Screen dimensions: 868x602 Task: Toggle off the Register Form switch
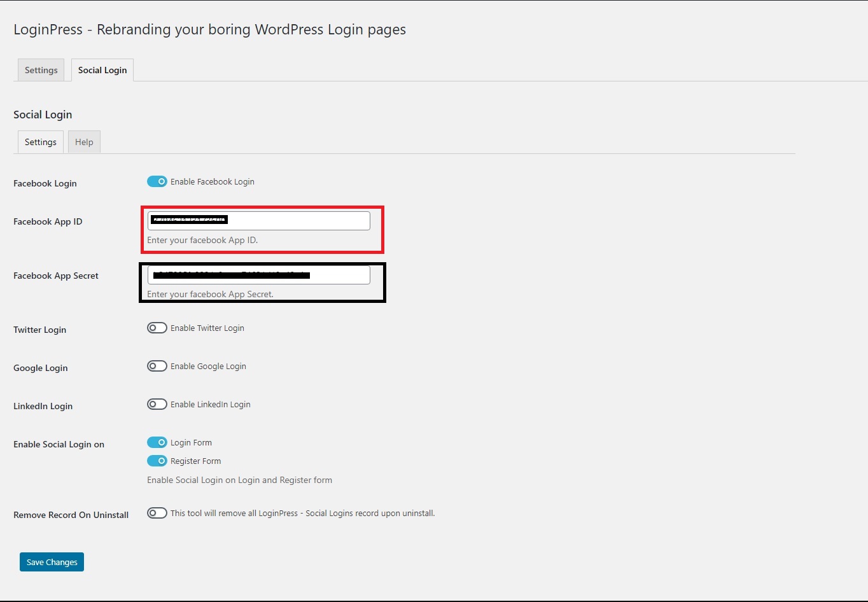click(x=157, y=461)
